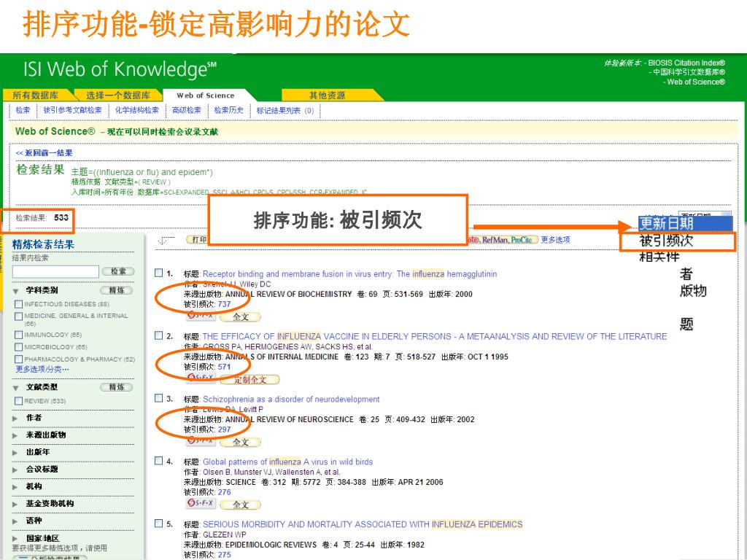Click 定制全文 button under result 2
The height and width of the screenshot is (560, 747).
pos(249,379)
